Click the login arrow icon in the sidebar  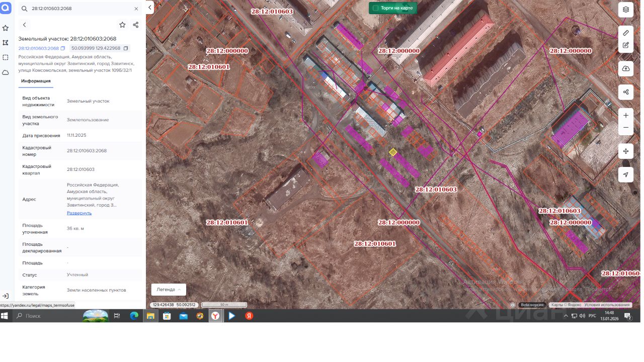click(6, 296)
